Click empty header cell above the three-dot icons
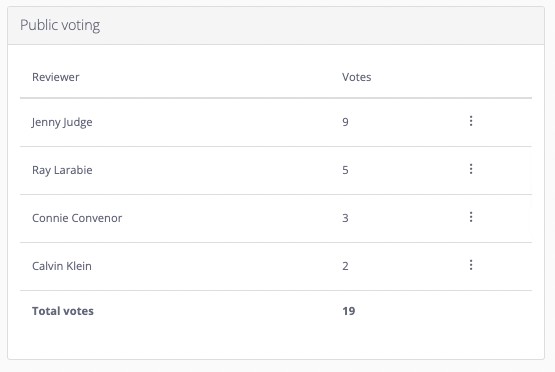 tap(471, 77)
